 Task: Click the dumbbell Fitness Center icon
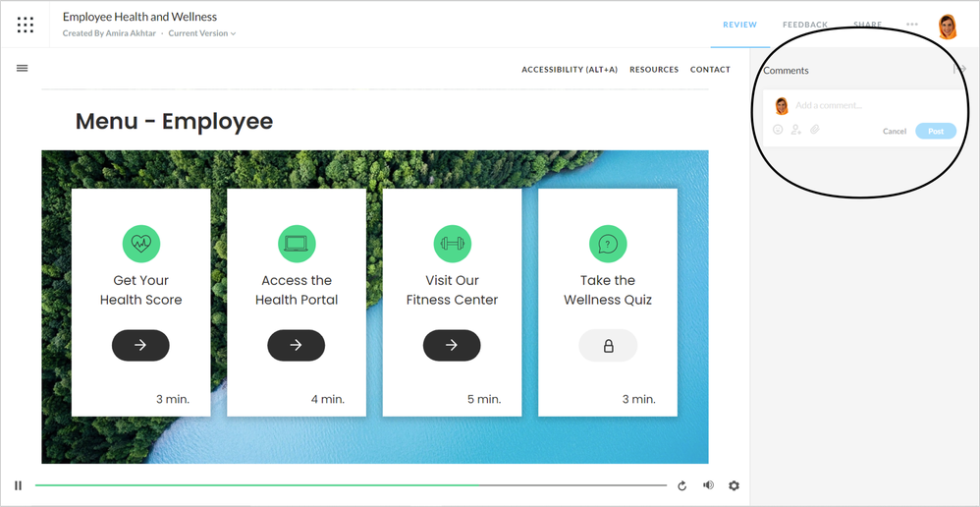pyautogui.click(x=453, y=244)
